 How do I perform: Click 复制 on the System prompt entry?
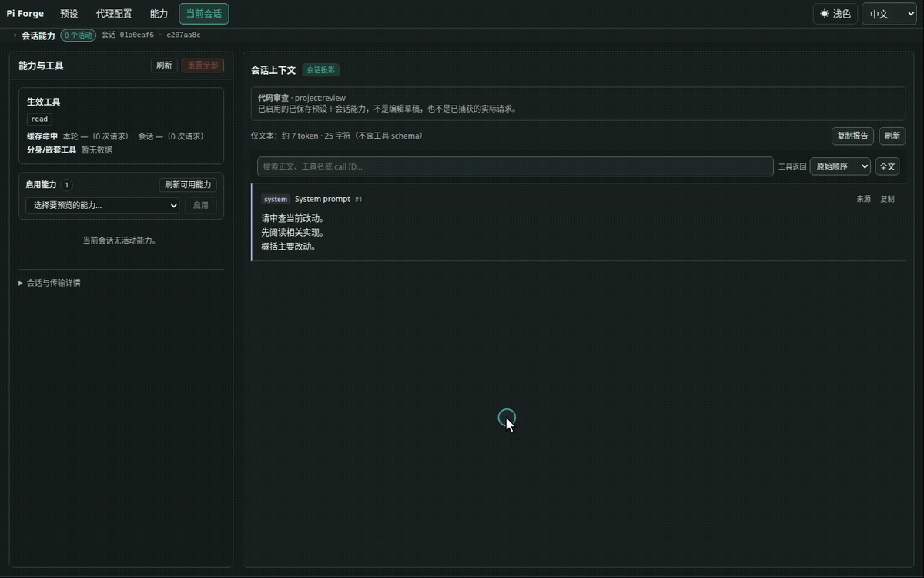(888, 199)
